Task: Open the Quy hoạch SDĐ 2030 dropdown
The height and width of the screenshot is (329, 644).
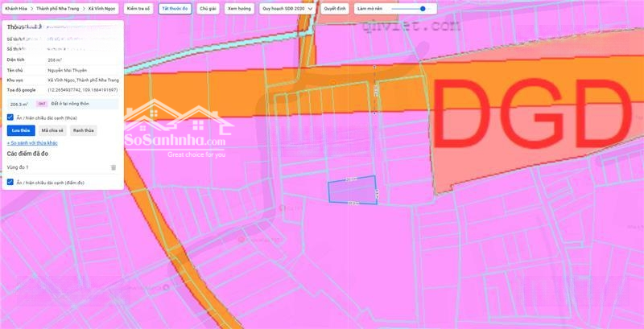Action: click(x=287, y=8)
